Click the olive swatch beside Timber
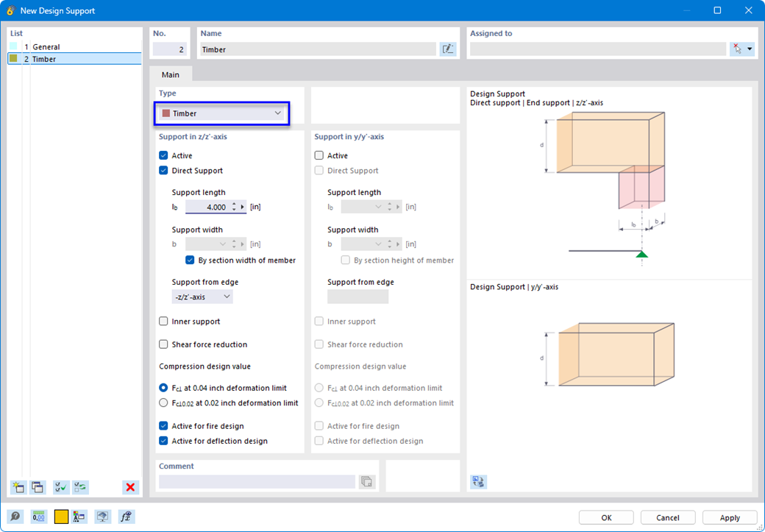This screenshot has height=532, width=765. [14, 59]
